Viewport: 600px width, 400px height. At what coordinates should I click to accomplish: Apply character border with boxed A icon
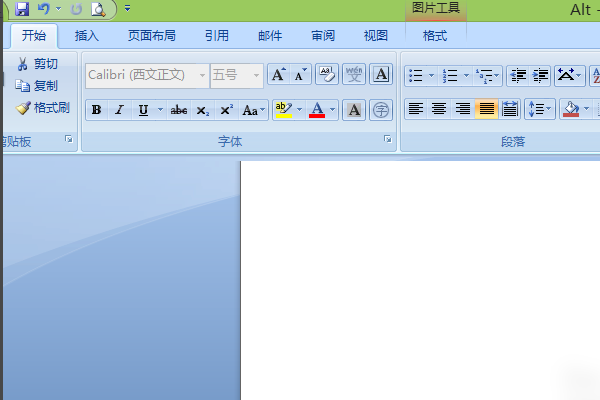point(381,74)
